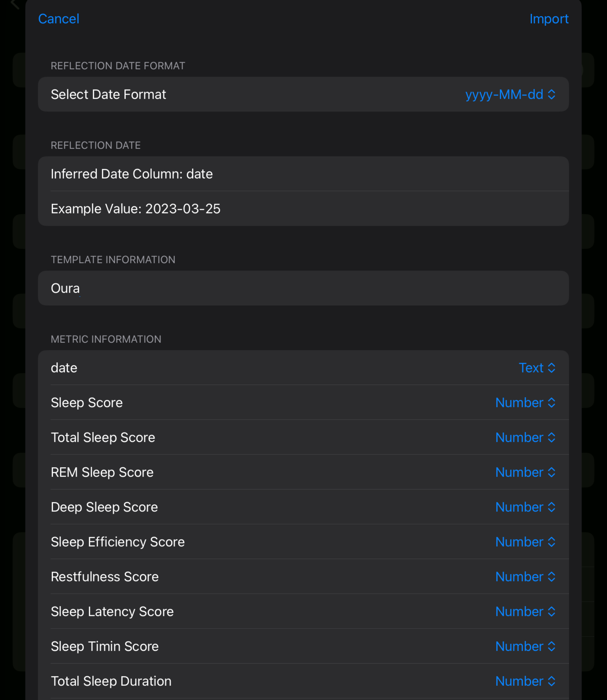Open type picker for Sleep Timin Score
This screenshot has height=700, width=607.
525,646
